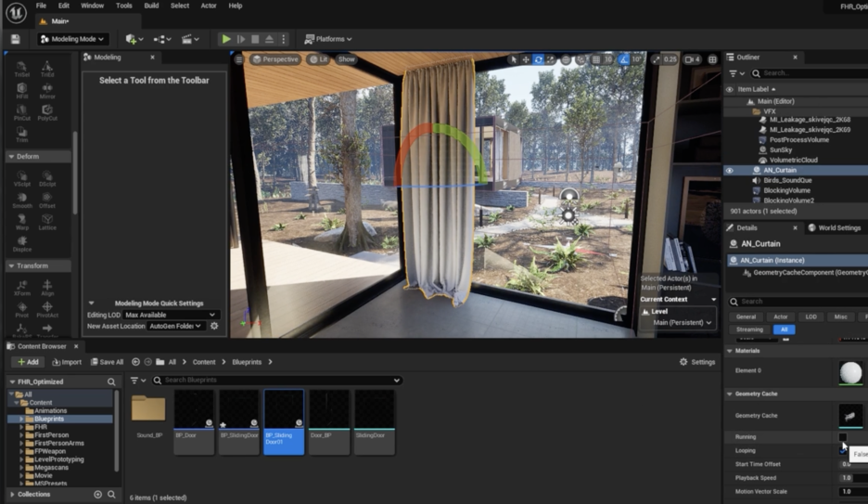Select the HFill tool
The width and height of the screenshot is (868, 504).
coord(21,91)
